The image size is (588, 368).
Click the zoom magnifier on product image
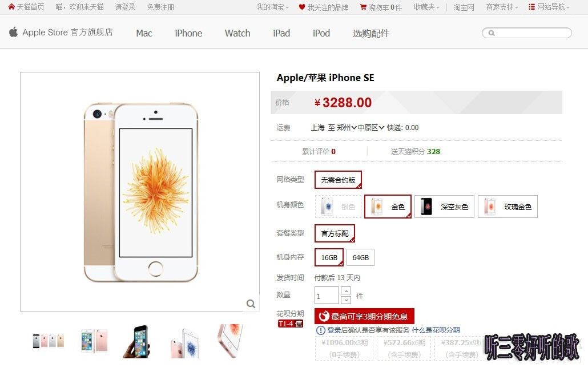tap(251, 304)
